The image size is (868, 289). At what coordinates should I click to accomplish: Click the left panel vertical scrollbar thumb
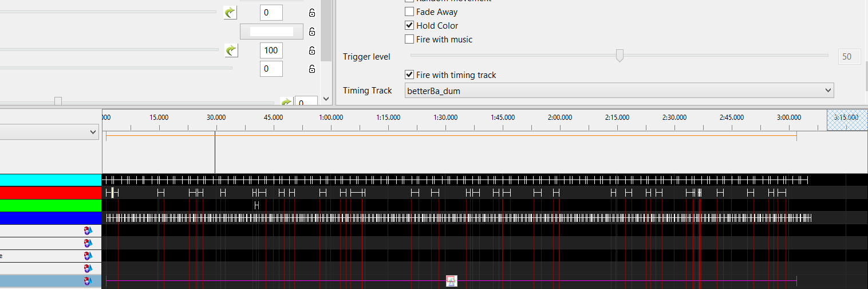click(x=326, y=30)
